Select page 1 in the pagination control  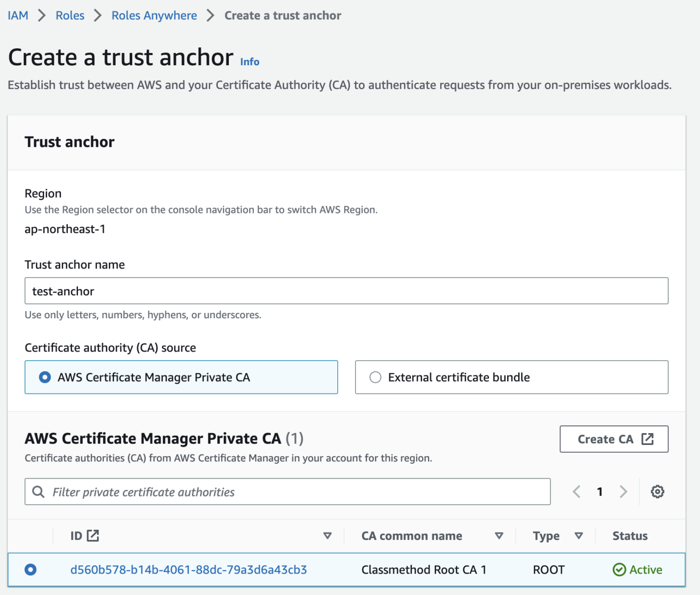coord(600,492)
